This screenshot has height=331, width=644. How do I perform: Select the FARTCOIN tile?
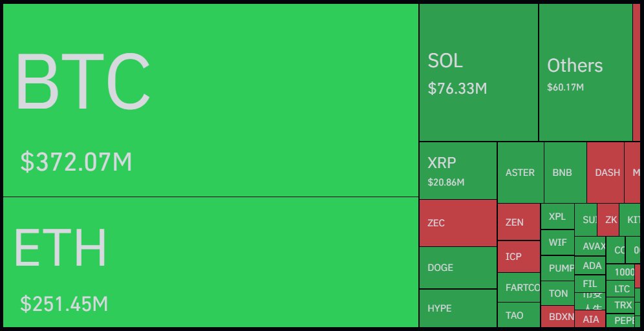[519, 288]
